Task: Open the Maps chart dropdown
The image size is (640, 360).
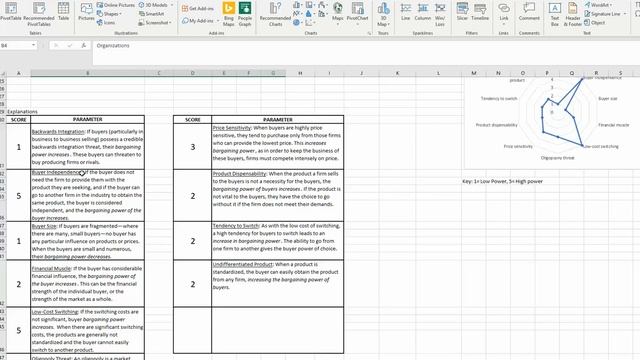Action: click(338, 14)
